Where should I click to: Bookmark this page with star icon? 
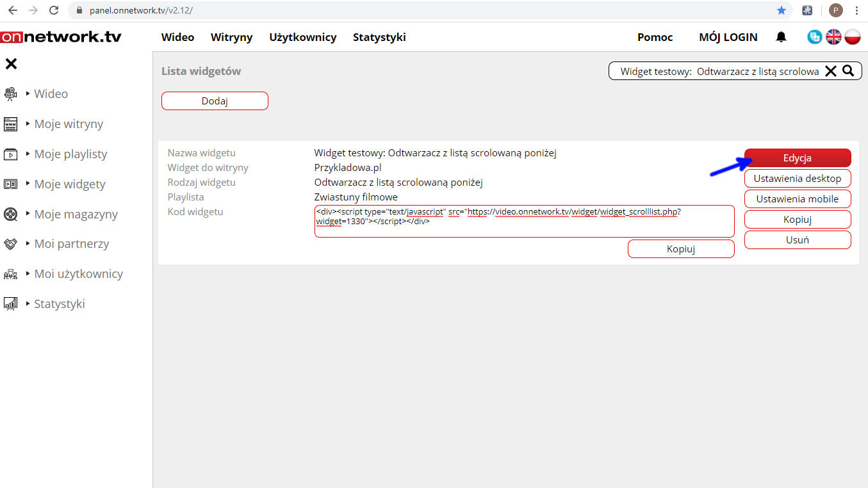pos(782,10)
